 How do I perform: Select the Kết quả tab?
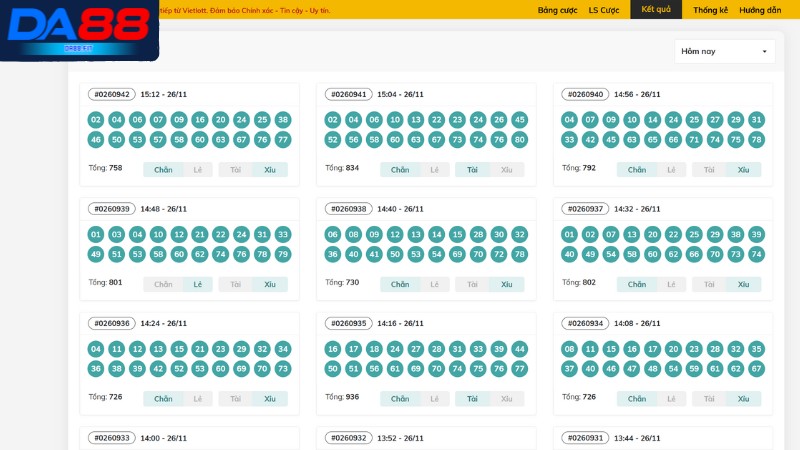click(x=656, y=10)
